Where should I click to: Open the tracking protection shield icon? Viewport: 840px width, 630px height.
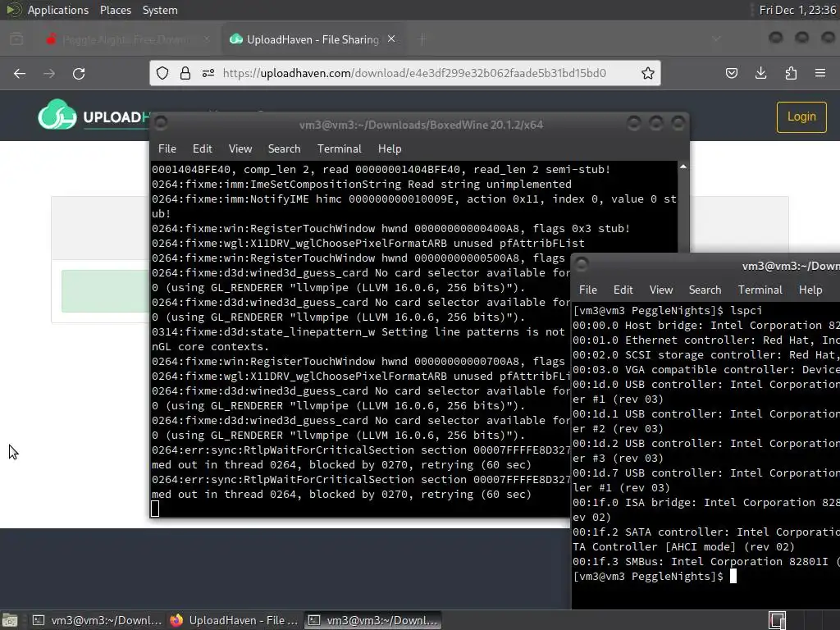coord(162,73)
